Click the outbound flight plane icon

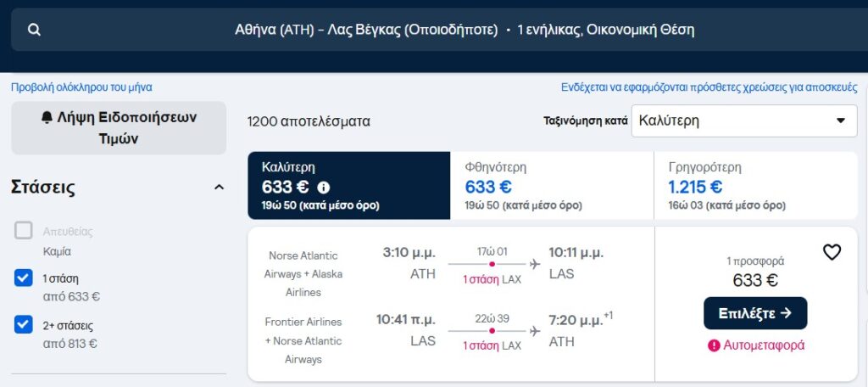pyautogui.click(x=534, y=264)
